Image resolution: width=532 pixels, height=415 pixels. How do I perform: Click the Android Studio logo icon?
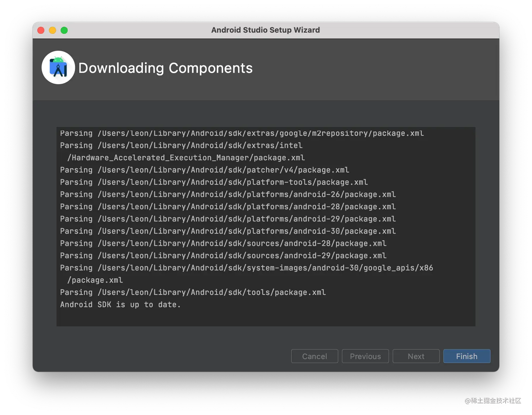click(x=58, y=68)
